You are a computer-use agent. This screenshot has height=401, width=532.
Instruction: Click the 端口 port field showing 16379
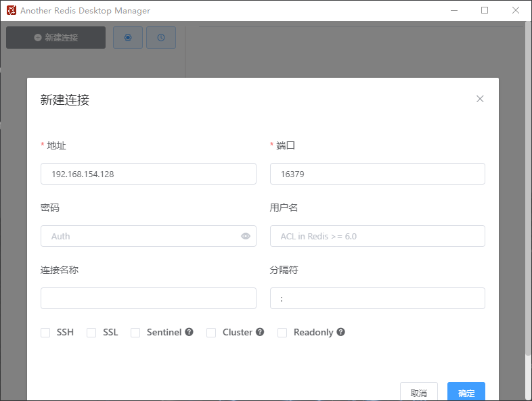[377, 174]
